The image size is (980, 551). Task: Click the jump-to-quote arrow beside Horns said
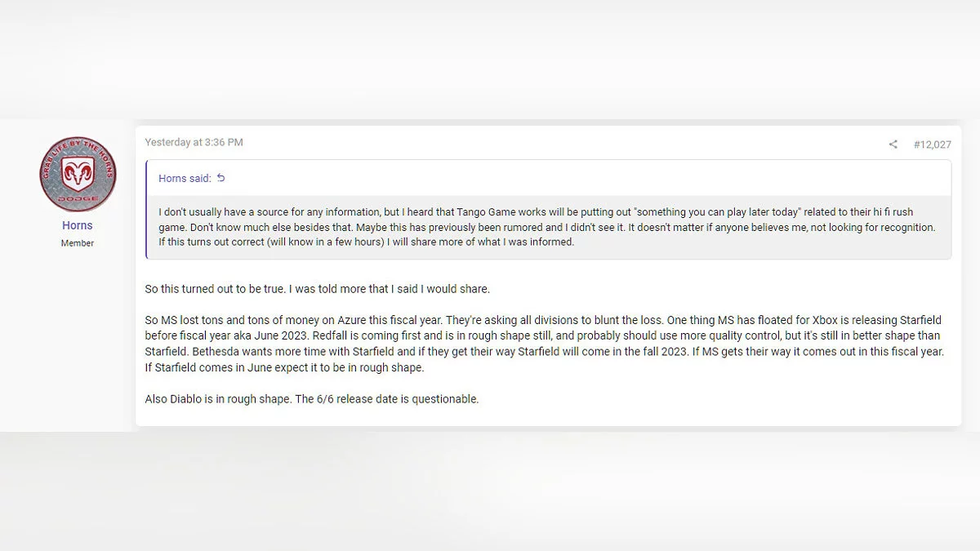tap(220, 178)
